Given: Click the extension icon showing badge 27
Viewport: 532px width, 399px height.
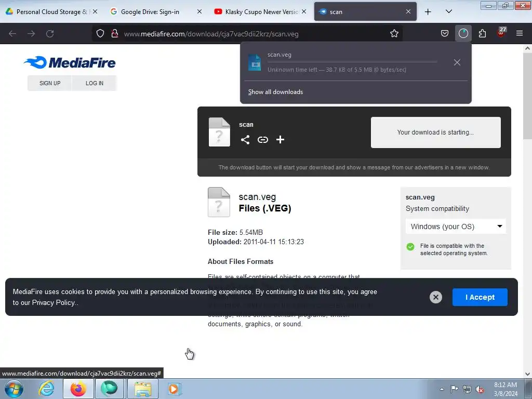Looking at the screenshot, I should [501, 33].
